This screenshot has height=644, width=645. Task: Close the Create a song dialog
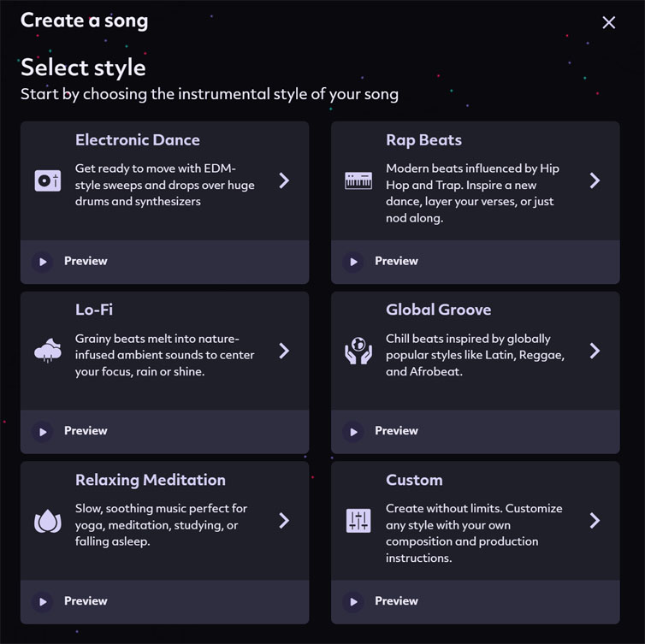(609, 22)
